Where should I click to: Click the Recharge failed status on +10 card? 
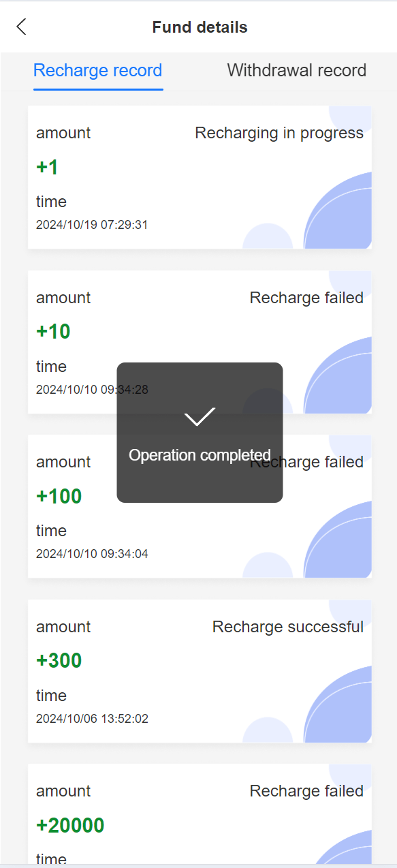point(306,298)
